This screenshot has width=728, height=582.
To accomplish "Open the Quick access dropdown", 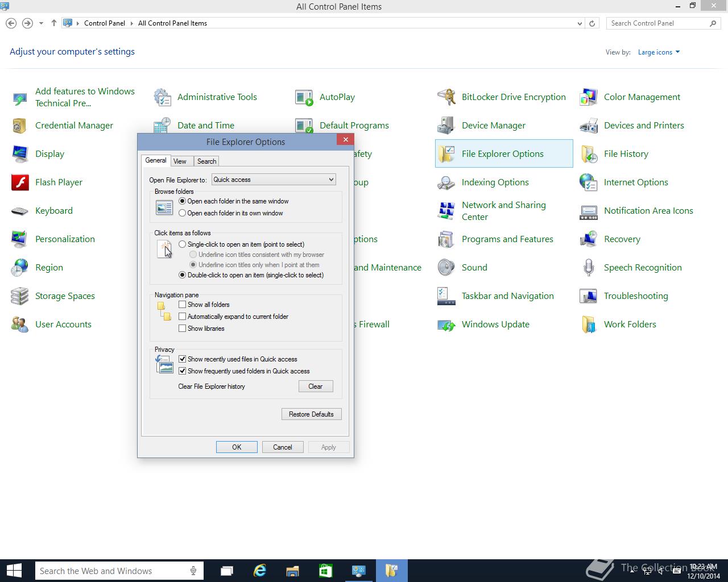I will (x=274, y=180).
